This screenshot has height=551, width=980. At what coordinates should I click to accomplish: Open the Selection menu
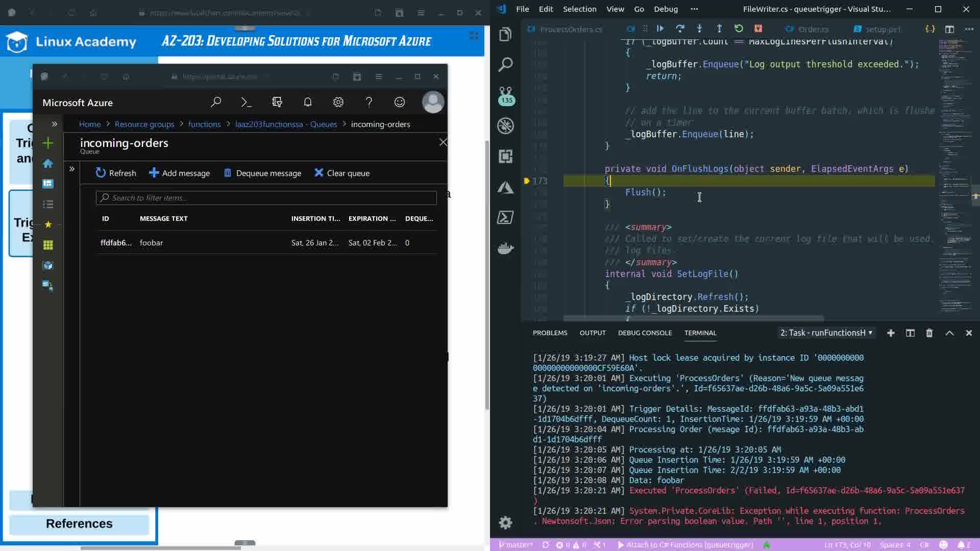pyautogui.click(x=579, y=9)
